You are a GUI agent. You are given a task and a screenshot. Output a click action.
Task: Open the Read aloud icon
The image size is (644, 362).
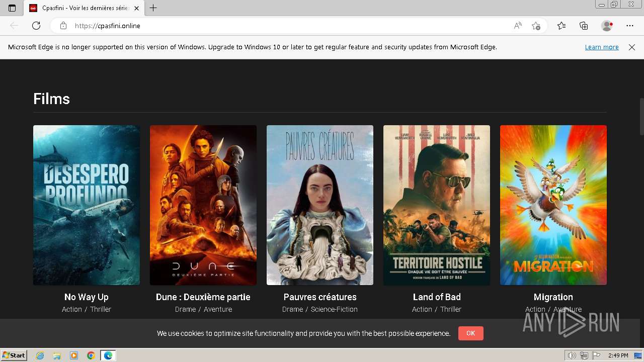click(518, 26)
